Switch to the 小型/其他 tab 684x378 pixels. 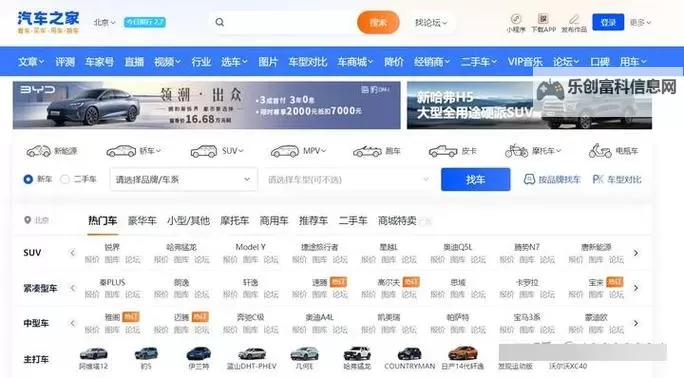point(188,221)
